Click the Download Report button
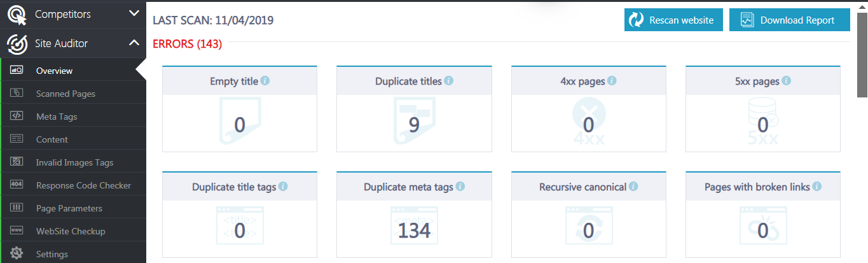 [x=789, y=20]
